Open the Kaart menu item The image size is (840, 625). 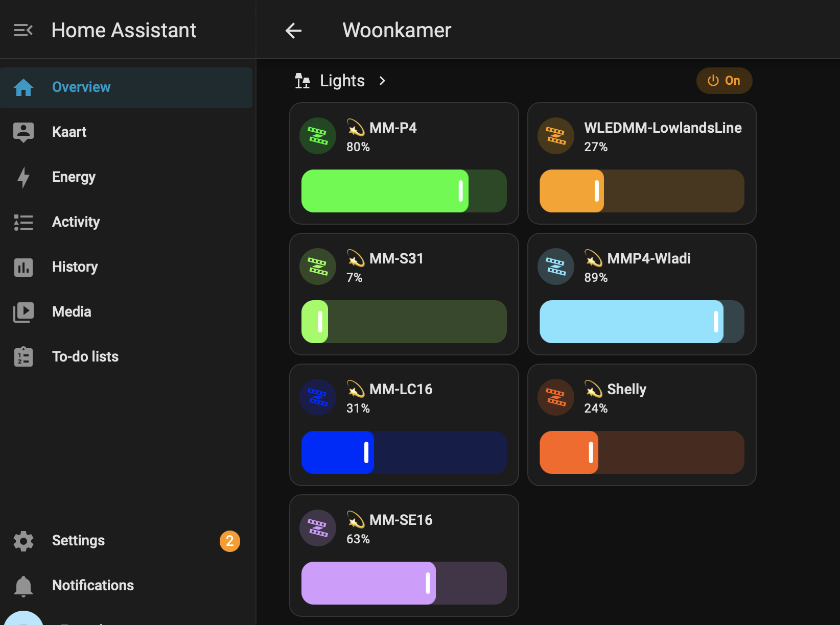coord(126,132)
